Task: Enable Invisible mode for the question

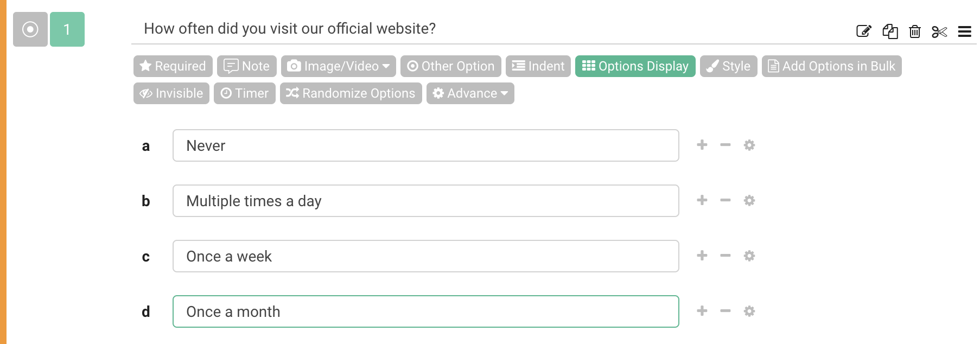Action: (171, 93)
